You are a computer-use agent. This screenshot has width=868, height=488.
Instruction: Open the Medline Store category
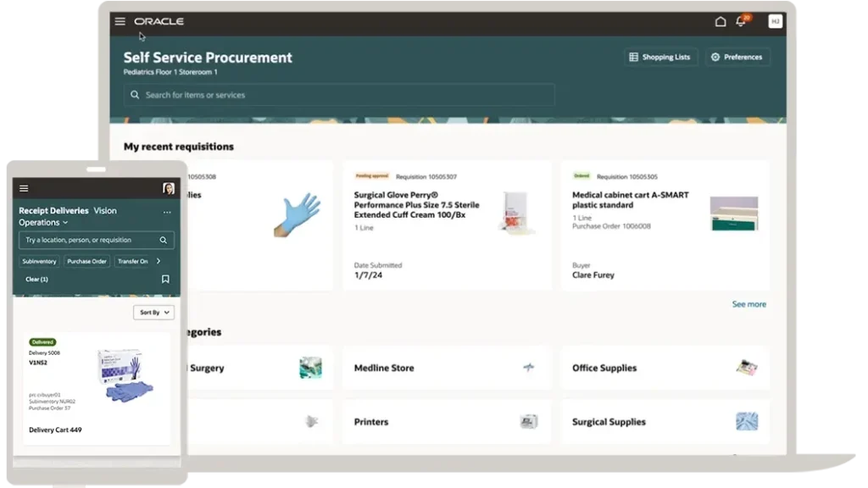click(447, 368)
